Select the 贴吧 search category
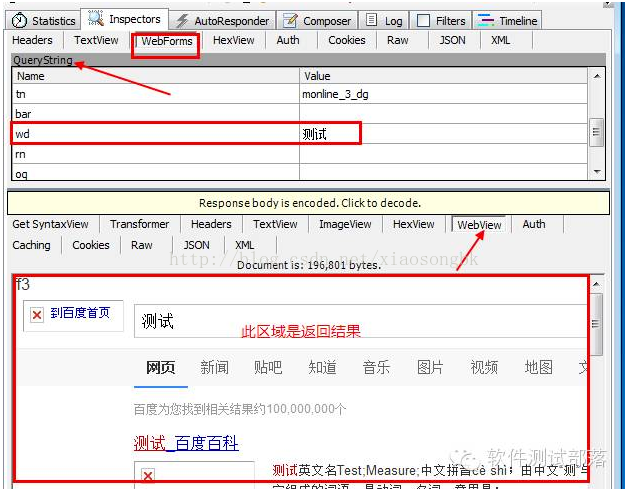 pos(268,367)
